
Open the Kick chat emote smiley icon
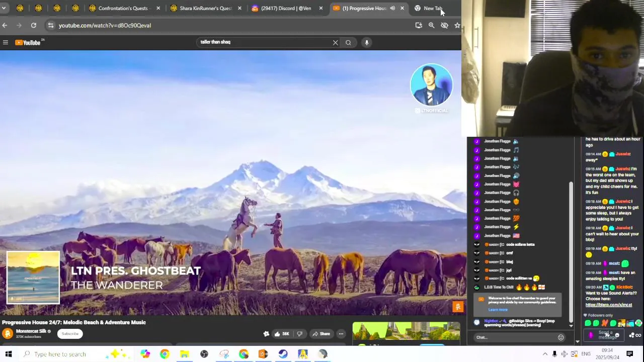617,335
